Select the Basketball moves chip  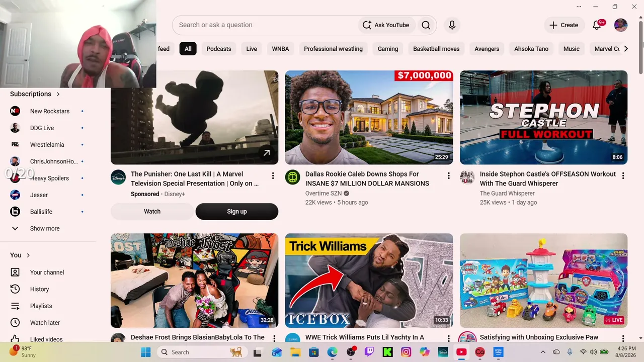[436, 49]
